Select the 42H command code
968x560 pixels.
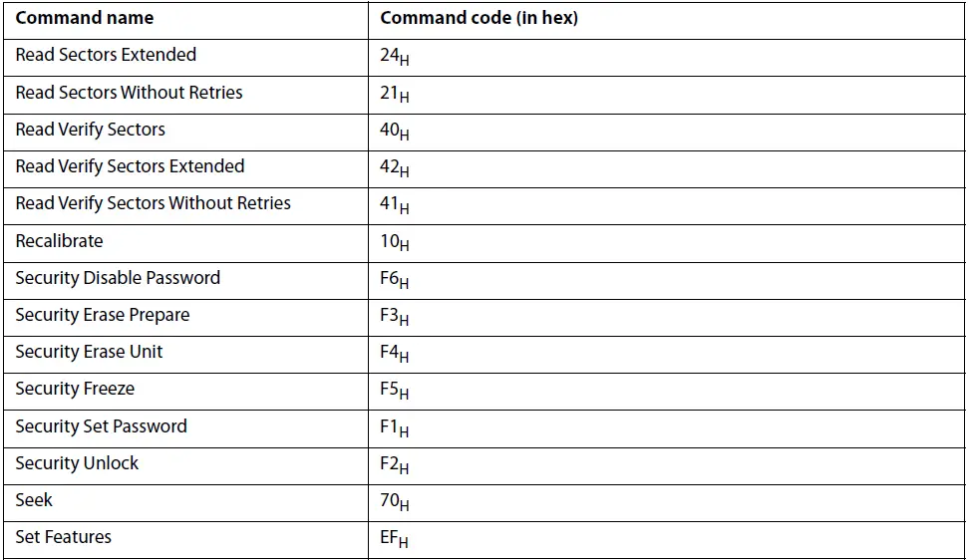pyautogui.click(x=394, y=167)
